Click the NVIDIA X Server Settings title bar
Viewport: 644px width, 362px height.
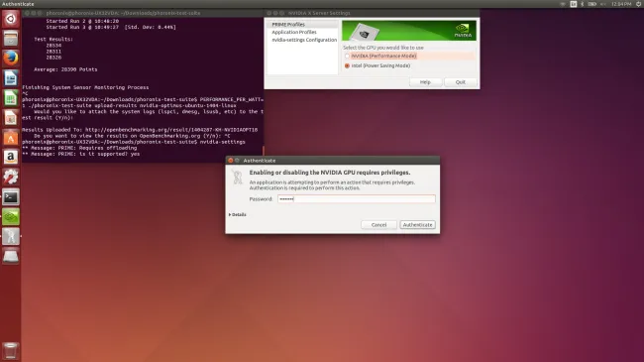372,13
